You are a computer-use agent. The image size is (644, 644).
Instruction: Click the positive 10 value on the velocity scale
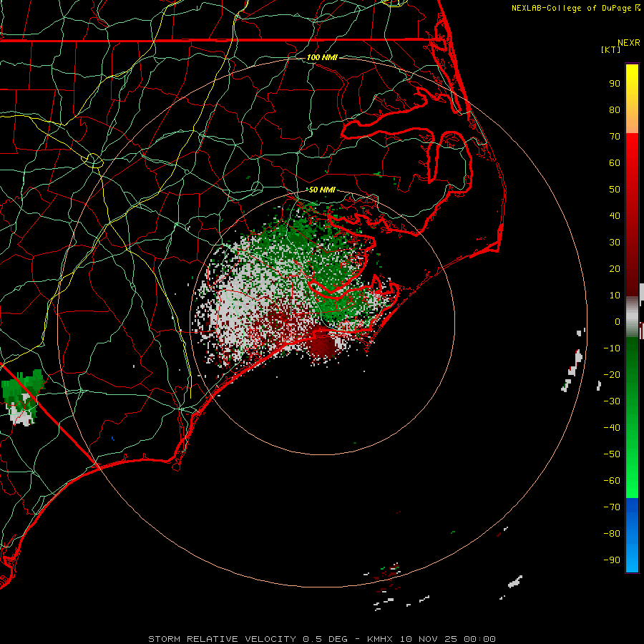pyautogui.click(x=615, y=296)
